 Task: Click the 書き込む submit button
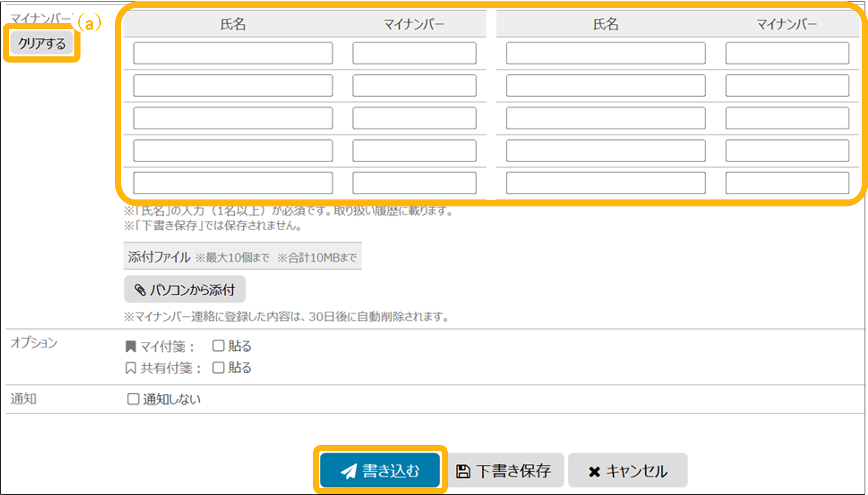point(380,470)
